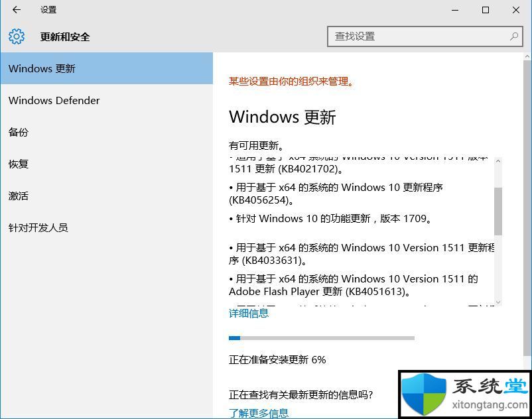Open the 了解更多信息 link
This screenshot has width=532, height=419.
(x=259, y=413)
